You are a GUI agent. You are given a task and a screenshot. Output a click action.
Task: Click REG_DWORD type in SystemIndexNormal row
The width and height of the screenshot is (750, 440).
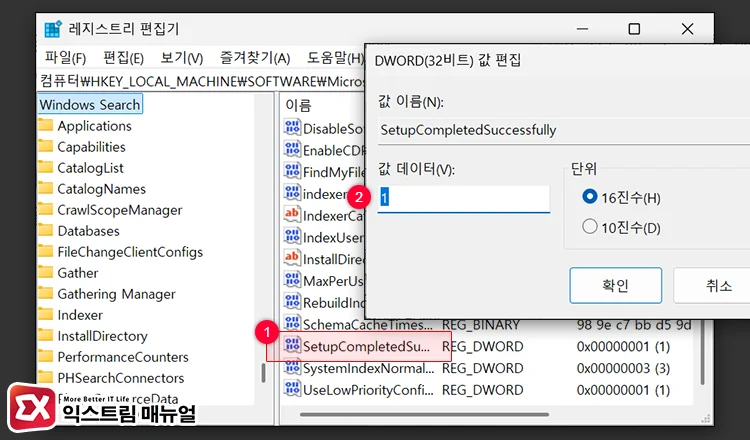[482, 368]
